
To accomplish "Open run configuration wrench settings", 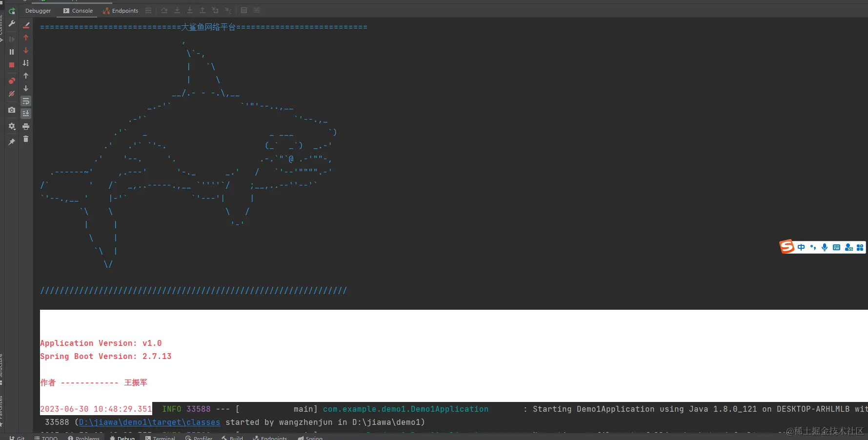I will point(12,23).
